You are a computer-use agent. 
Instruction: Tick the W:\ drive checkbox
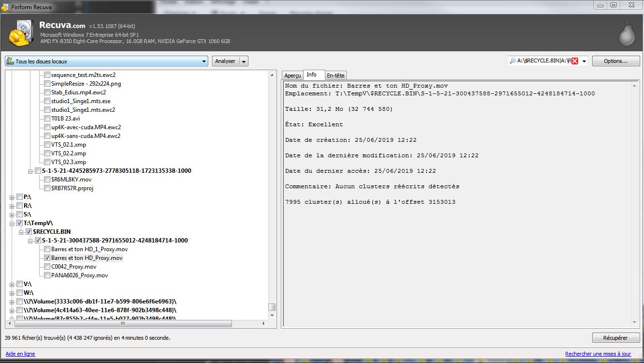coord(19,293)
